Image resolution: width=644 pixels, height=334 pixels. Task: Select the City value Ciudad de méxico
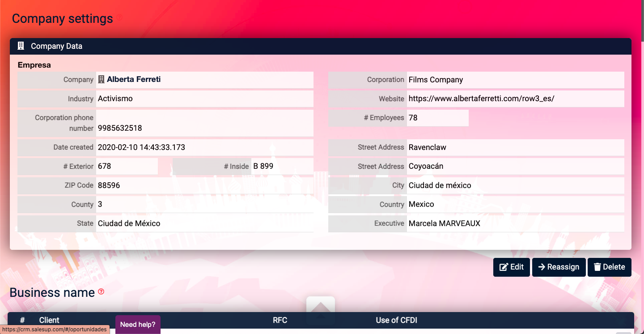click(440, 185)
